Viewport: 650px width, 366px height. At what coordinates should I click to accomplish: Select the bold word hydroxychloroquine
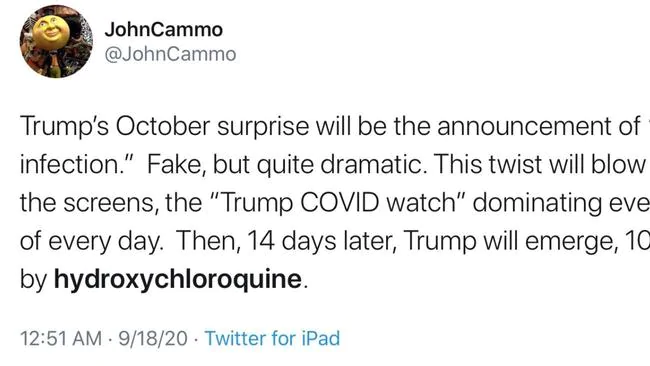click(178, 279)
